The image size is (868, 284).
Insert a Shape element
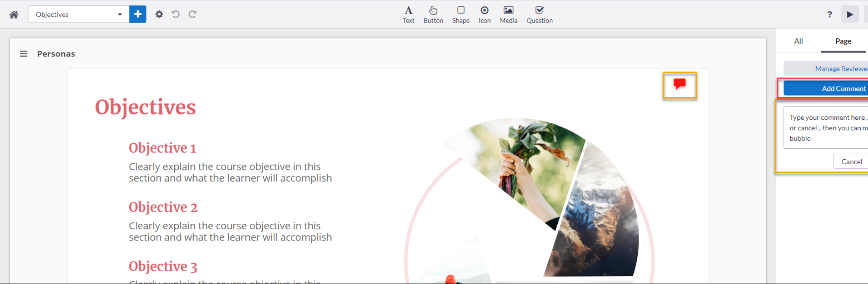pos(461,14)
